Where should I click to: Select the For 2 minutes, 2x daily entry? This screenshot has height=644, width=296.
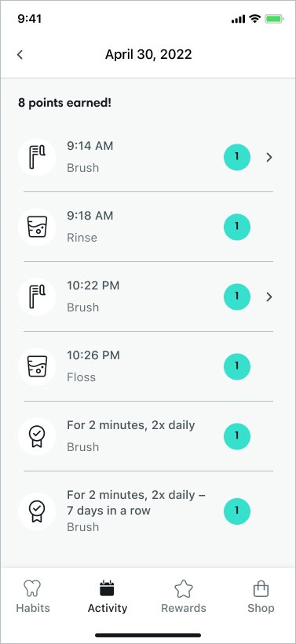pos(148,436)
